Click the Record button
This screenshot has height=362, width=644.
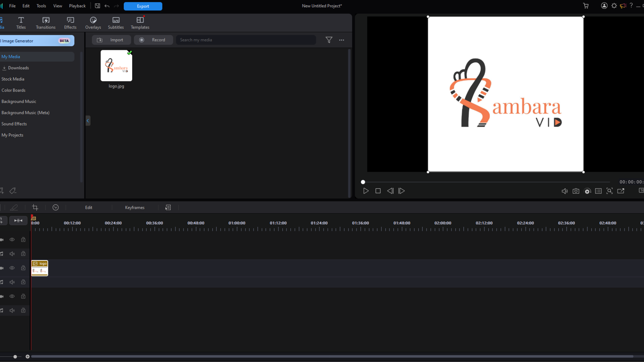pos(153,40)
